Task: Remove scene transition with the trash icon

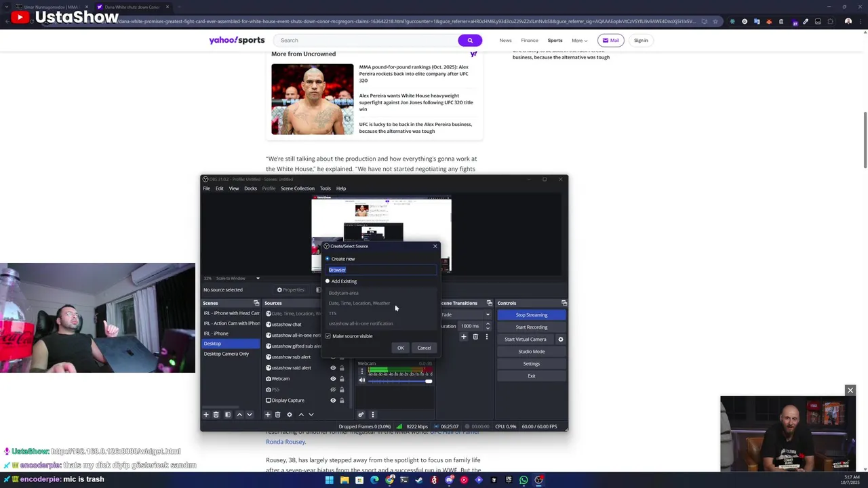Action: coord(475,336)
